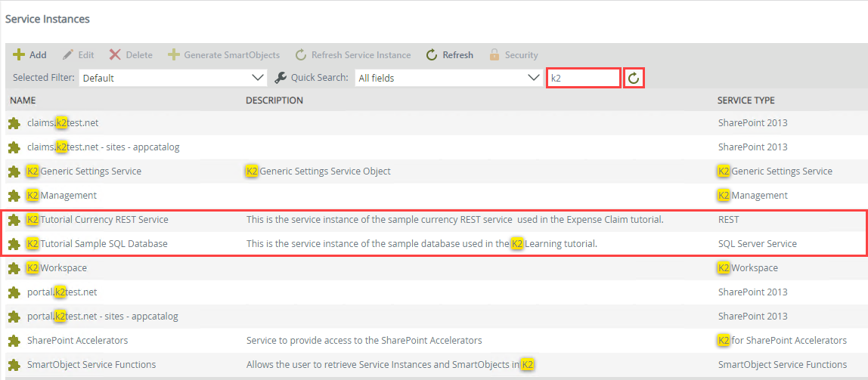This screenshot has width=868, height=380.
Task: Click the Generate SmartObjects plus icon
Action: pos(174,54)
